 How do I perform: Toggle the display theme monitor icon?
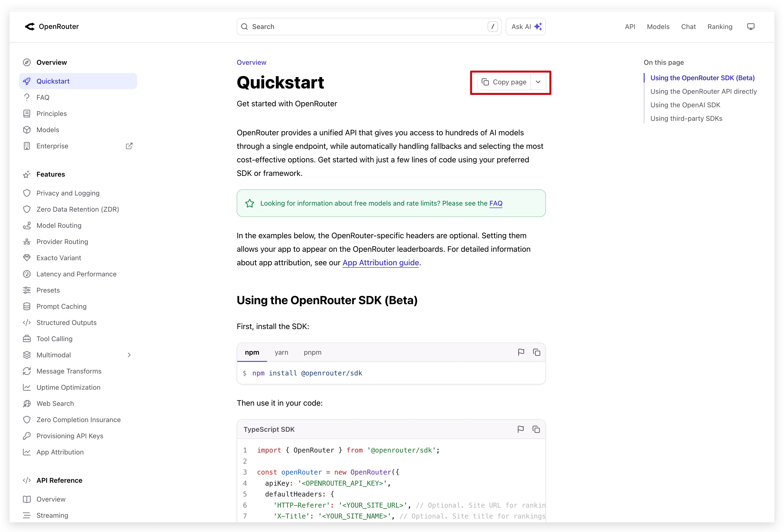(751, 27)
